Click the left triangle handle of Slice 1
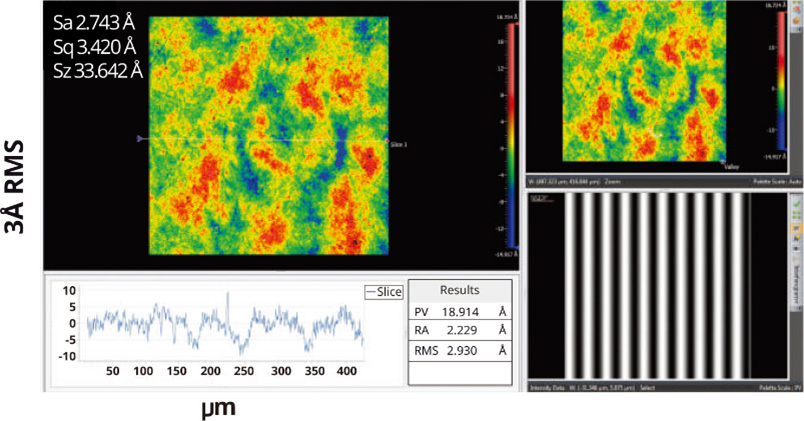The width and height of the screenshot is (804, 421). [139, 139]
